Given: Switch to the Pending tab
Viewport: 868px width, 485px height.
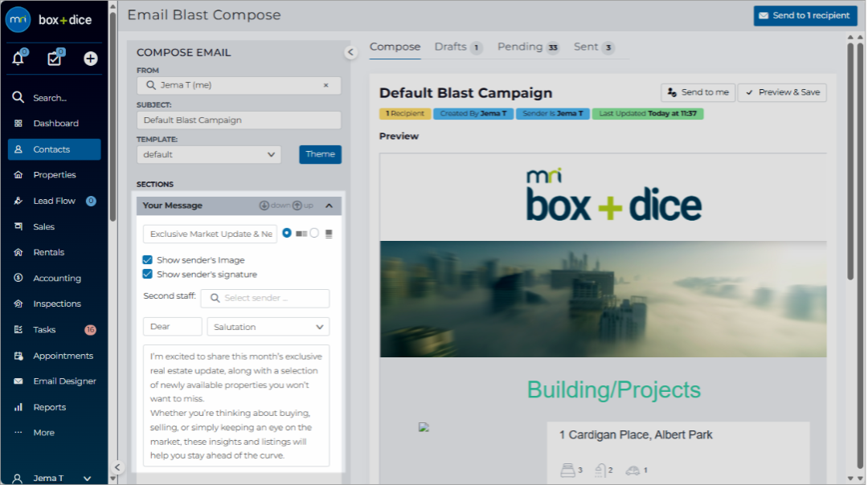Looking at the screenshot, I should point(528,47).
